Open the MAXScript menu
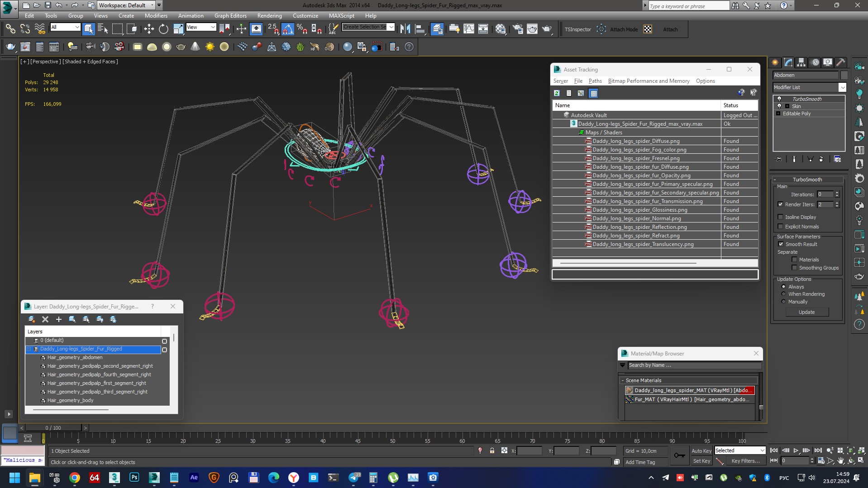868x488 pixels. pos(341,16)
